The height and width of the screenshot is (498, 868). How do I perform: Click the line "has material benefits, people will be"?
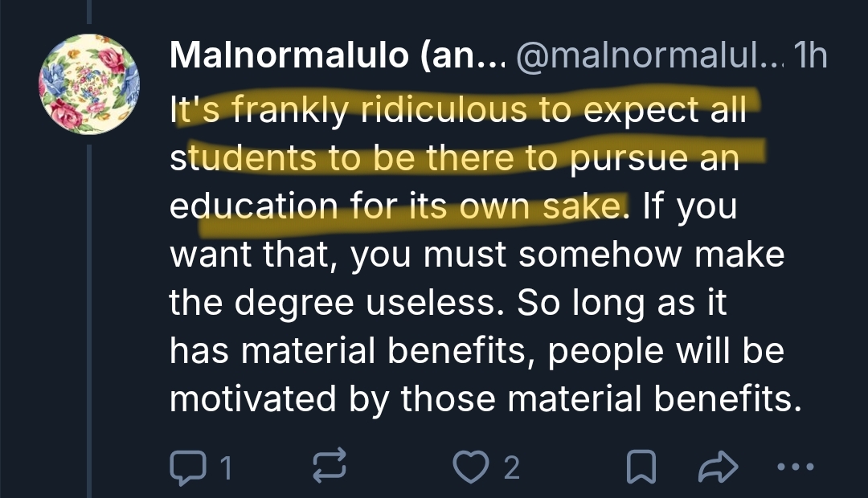[x=477, y=353]
